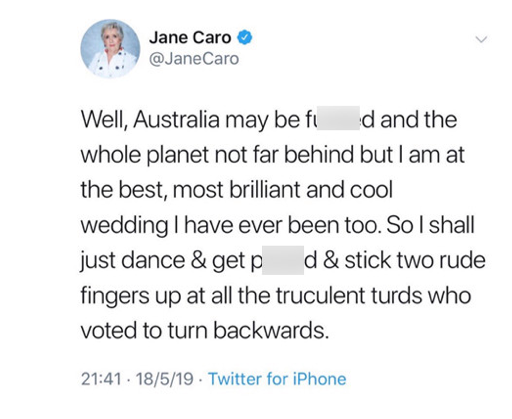
Task: Click the word 'Australia' in the tweet
Action: click(177, 119)
